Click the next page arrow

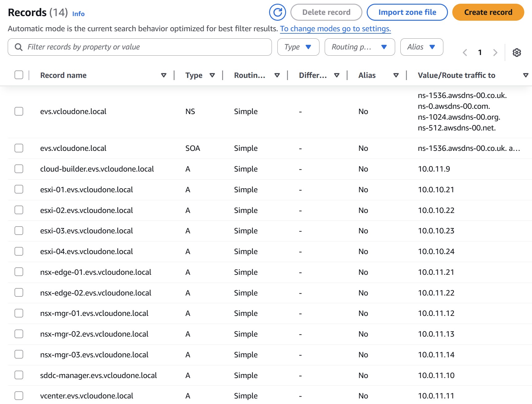tap(495, 53)
